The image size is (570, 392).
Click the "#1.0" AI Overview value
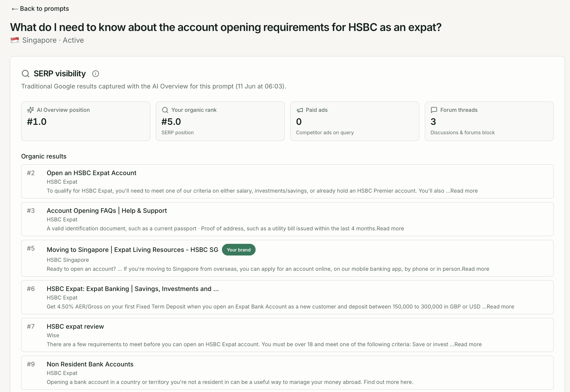[x=37, y=122]
